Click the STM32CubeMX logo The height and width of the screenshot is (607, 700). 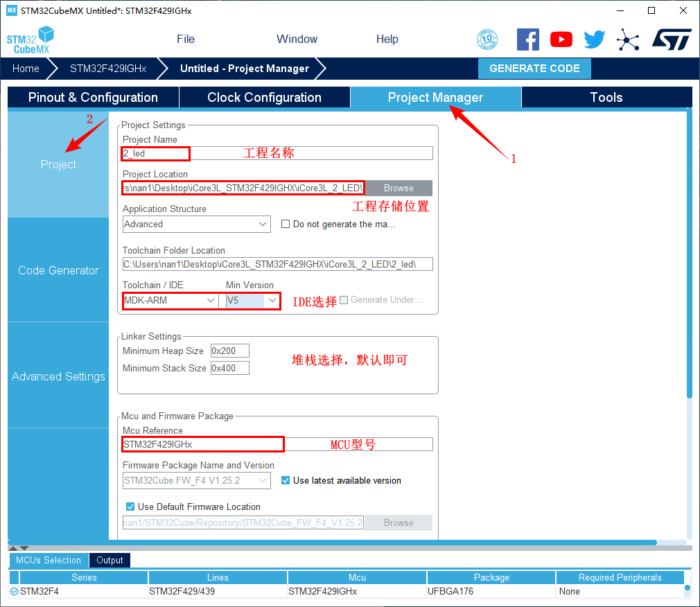(30, 39)
